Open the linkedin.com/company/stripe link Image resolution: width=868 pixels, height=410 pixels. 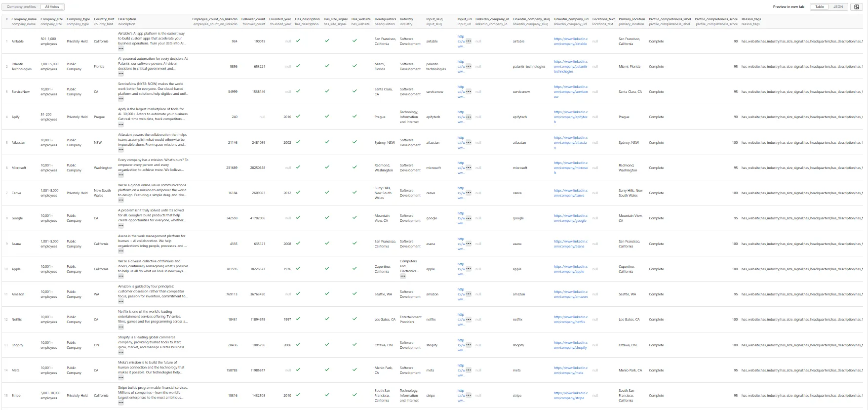point(571,395)
